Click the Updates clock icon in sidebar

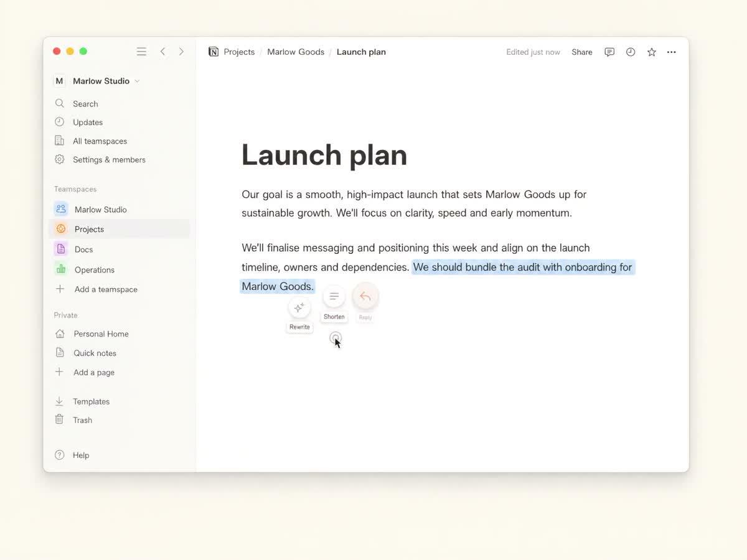pos(59,122)
